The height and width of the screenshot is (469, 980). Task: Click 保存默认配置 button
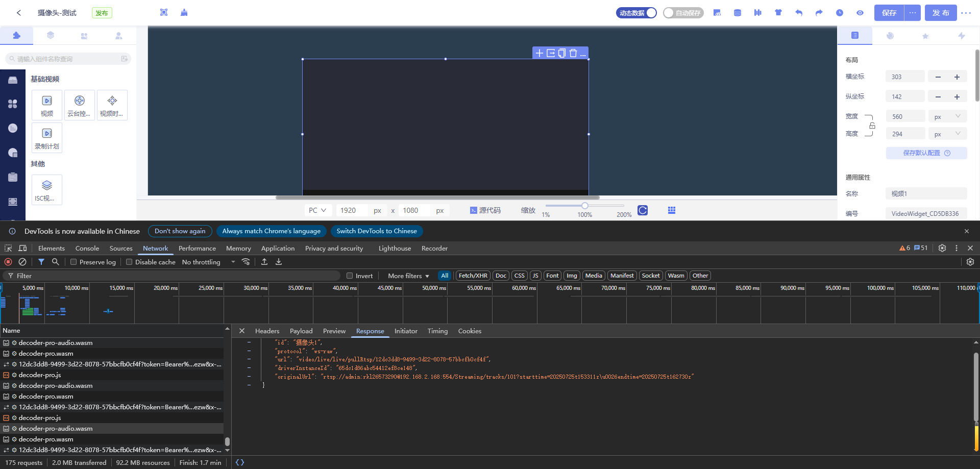point(926,153)
